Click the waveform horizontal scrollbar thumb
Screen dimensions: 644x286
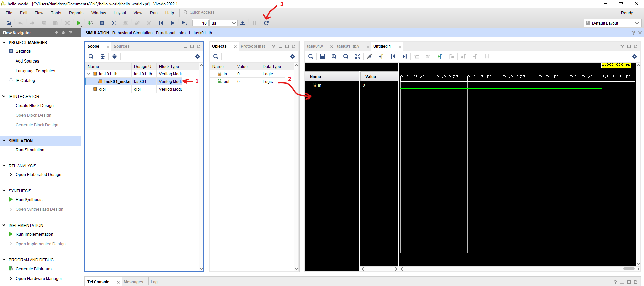(x=629, y=269)
